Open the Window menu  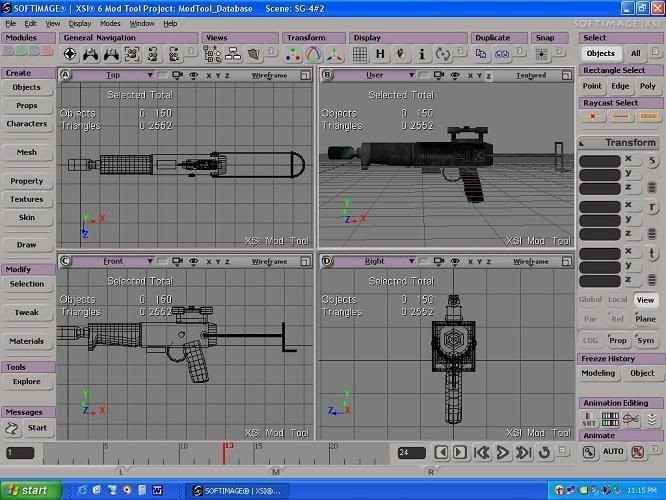[142, 23]
